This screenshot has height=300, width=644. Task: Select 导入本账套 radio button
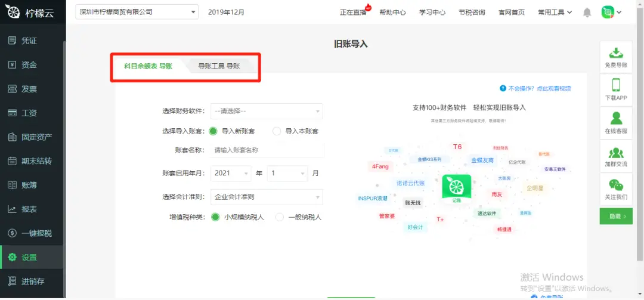(x=277, y=131)
